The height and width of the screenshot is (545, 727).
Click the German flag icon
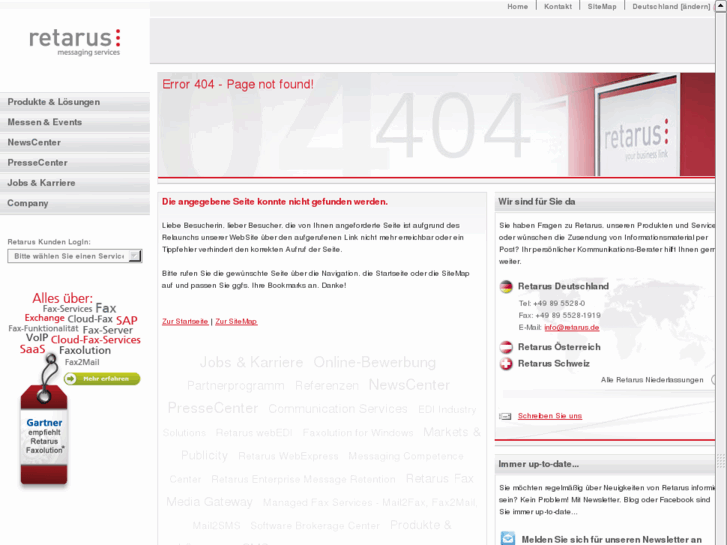(x=506, y=287)
